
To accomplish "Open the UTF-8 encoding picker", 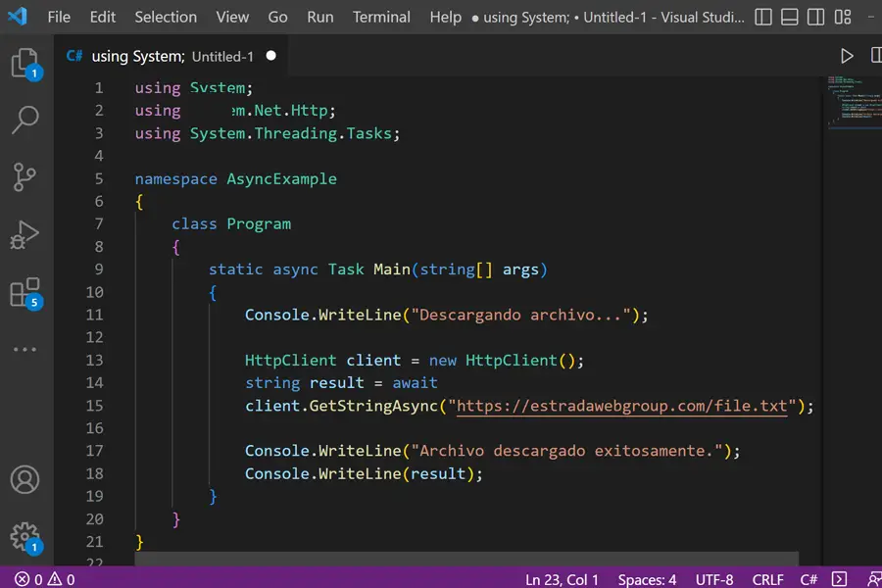I will pos(714,579).
